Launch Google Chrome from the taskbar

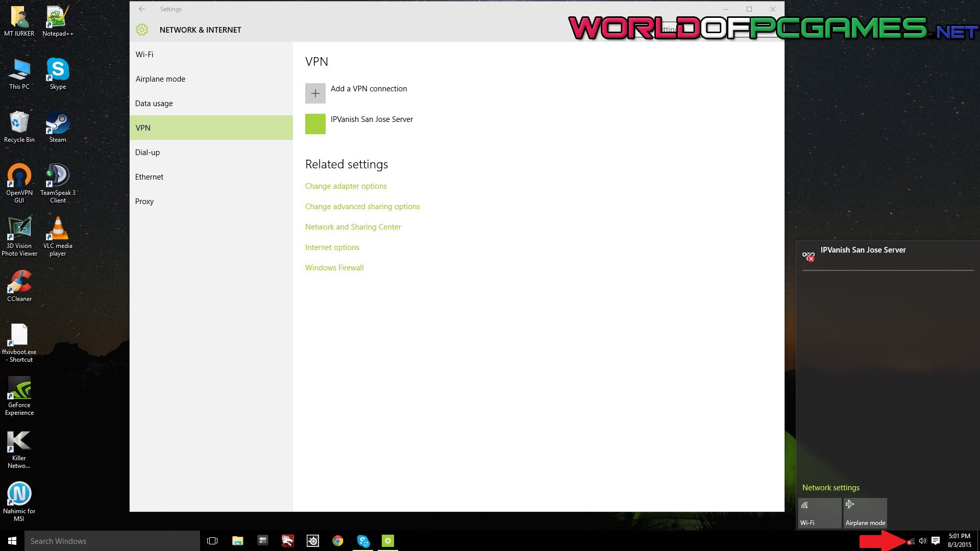[x=338, y=541]
